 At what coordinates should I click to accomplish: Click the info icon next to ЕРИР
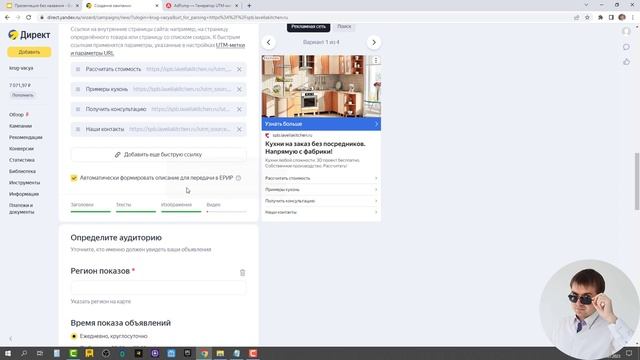(238, 178)
